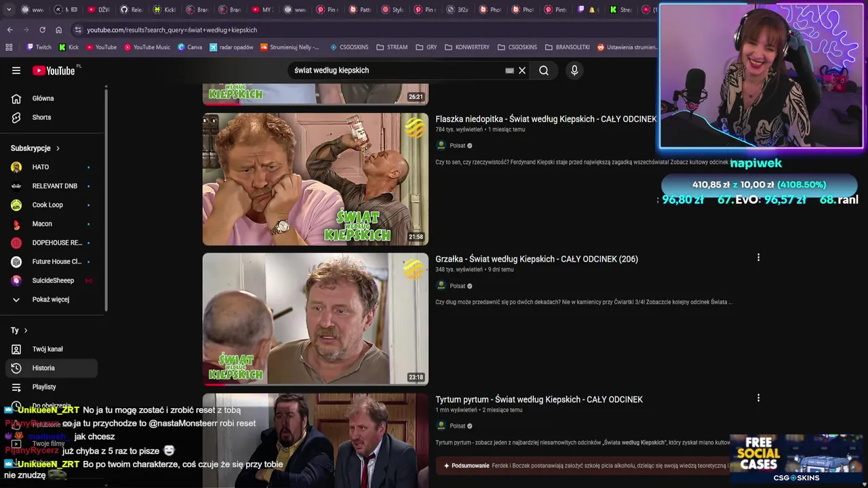Open the Canva bookmark
Viewport: 868px width, 488px height.
tap(190, 47)
